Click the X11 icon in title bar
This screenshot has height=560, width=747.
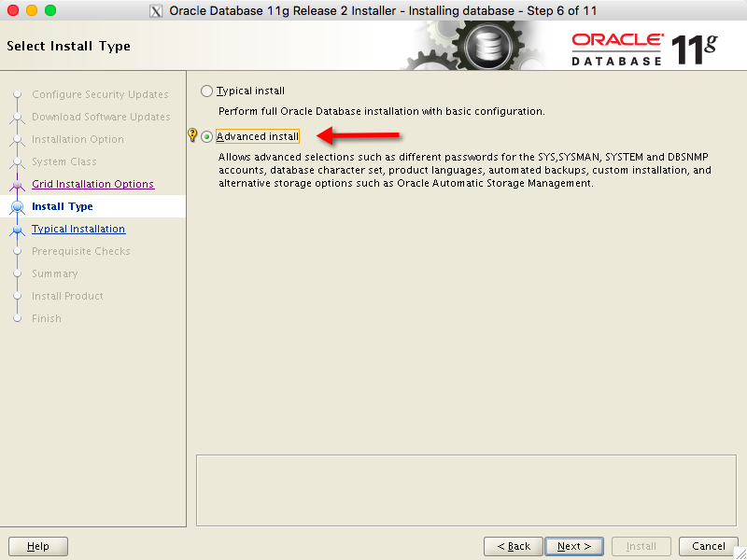(156, 11)
